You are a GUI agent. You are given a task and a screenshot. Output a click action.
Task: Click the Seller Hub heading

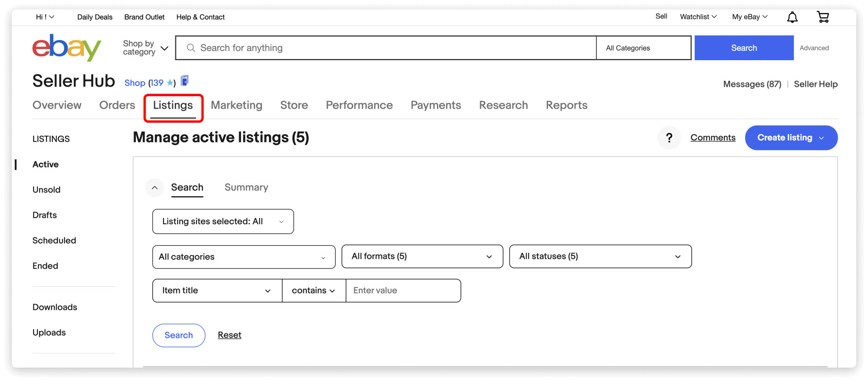click(74, 81)
